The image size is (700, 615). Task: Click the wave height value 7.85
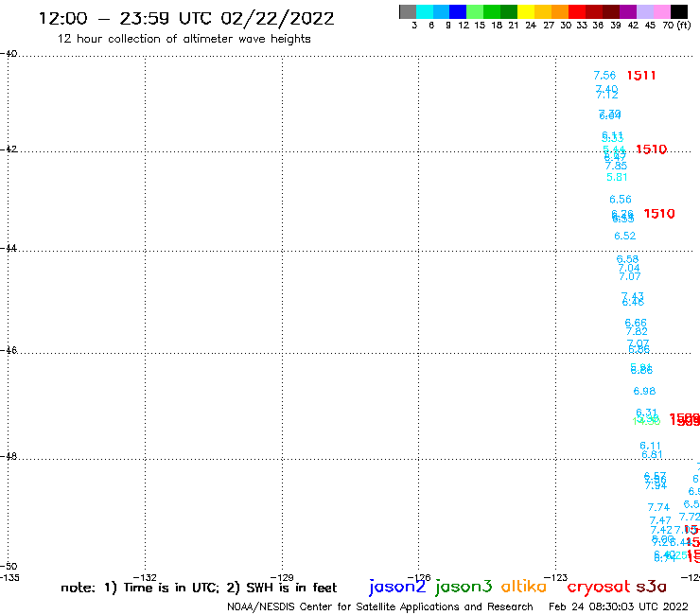(616, 166)
